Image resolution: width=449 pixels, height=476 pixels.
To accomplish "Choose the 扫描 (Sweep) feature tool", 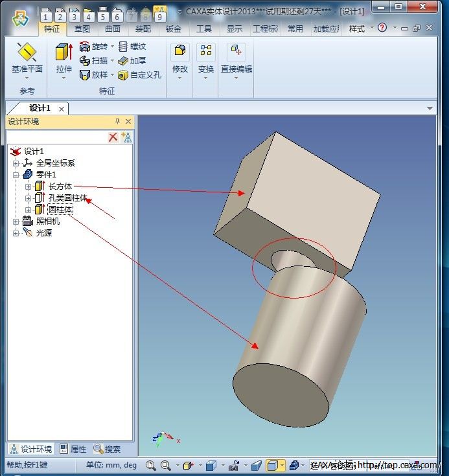I will pos(85,60).
